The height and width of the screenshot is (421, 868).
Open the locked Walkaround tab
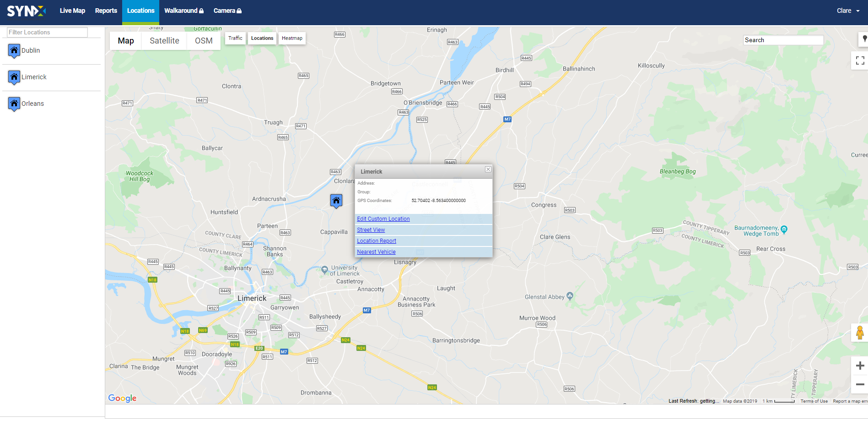click(x=184, y=11)
